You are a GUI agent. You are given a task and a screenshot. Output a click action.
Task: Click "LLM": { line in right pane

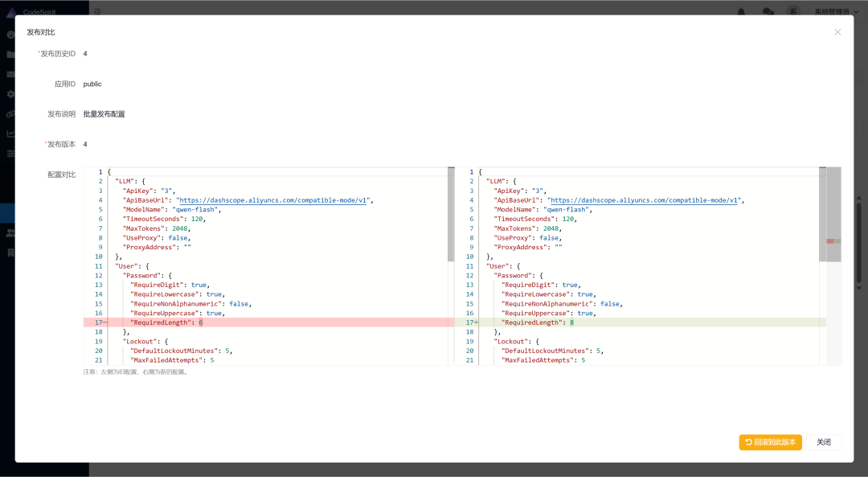[x=501, y=181]
